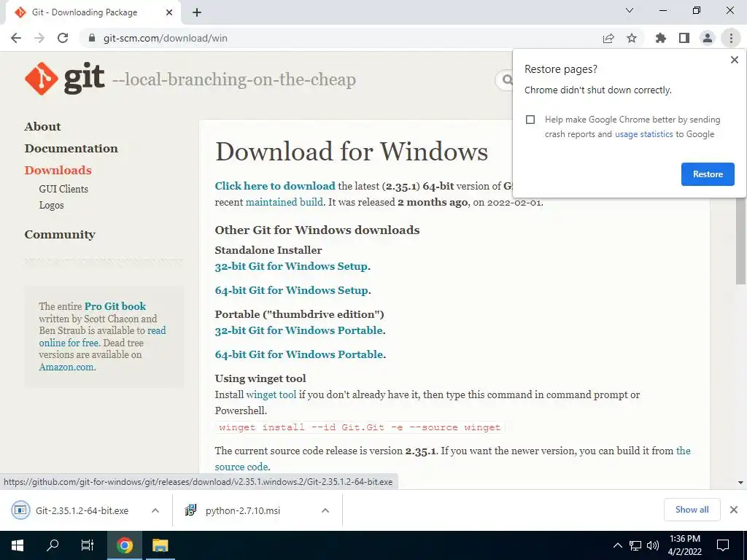Click the Pro Git book link

pos(115,306)
